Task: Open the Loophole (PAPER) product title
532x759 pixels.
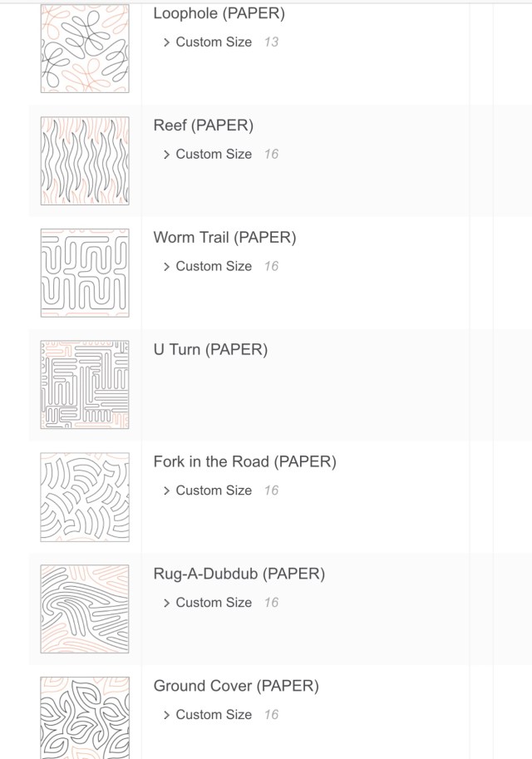Action: tap(219, 13)
